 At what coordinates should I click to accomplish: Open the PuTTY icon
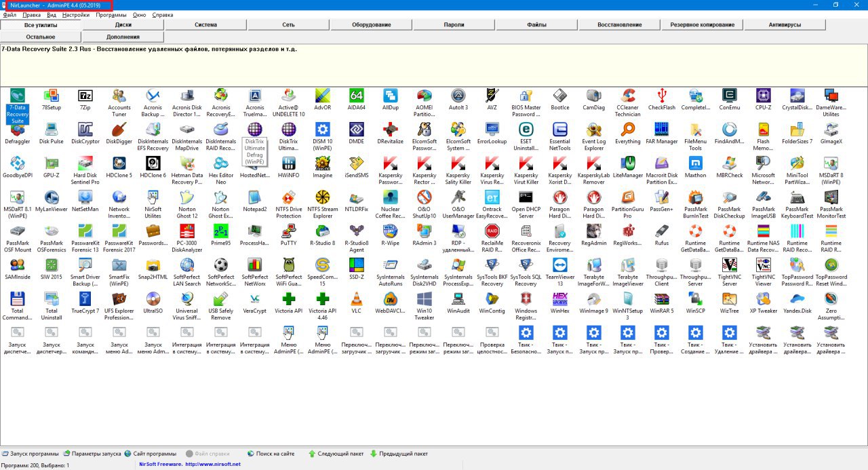(289, 231)
